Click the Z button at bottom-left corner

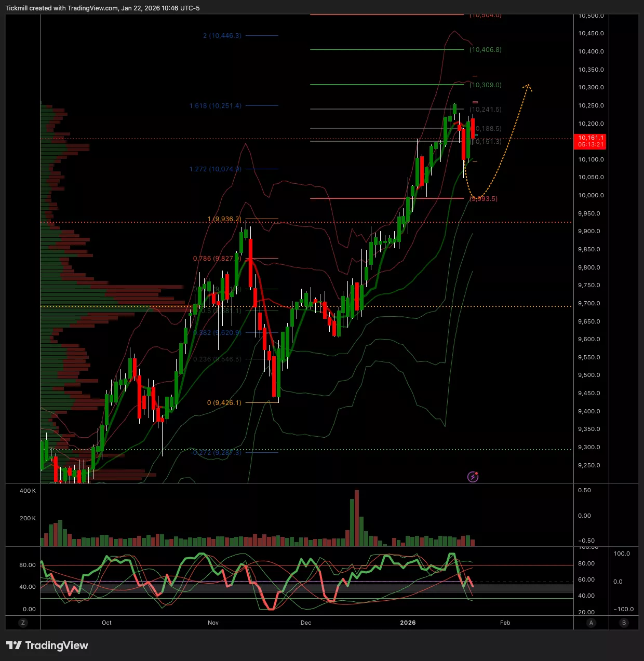tap(23, 623)
